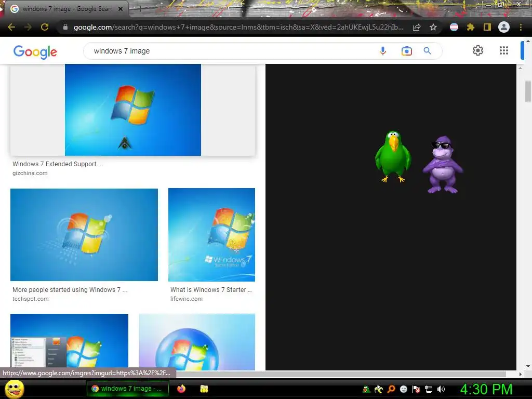The width and height of the screenshot is (532, 399).
Task: Open the file explorer folder taskbar icon
Action: [x=204, y=389]
